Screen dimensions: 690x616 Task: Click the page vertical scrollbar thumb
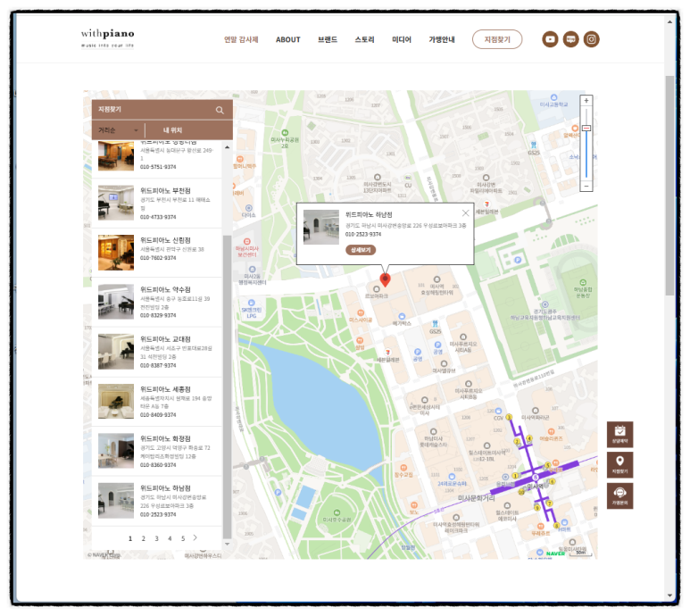click(669, 185)
